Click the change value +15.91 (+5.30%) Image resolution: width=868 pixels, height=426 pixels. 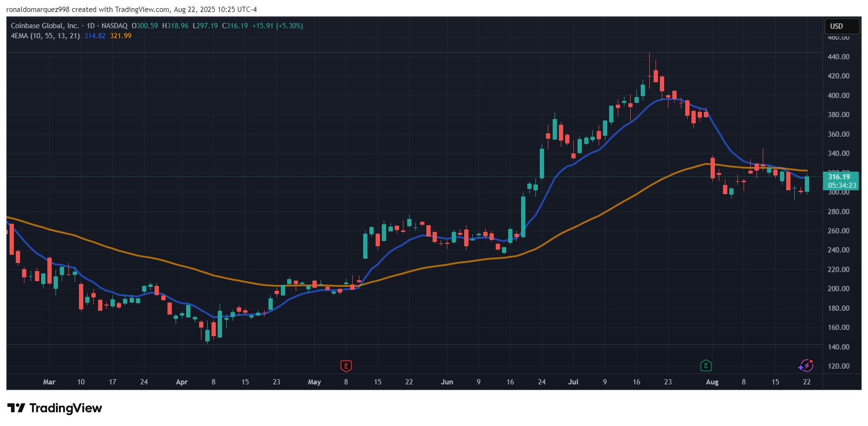pyautogui.click(x=278, y=26)
